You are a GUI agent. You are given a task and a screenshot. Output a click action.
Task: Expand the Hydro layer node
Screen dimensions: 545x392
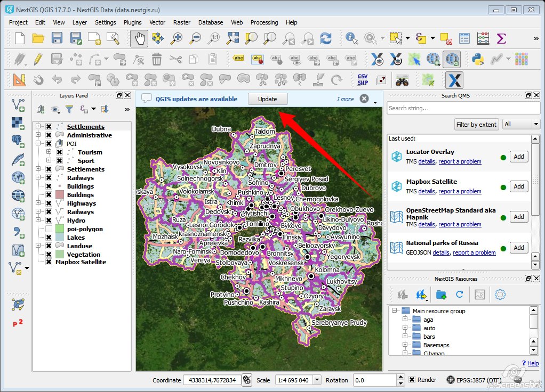coord(38,220)
